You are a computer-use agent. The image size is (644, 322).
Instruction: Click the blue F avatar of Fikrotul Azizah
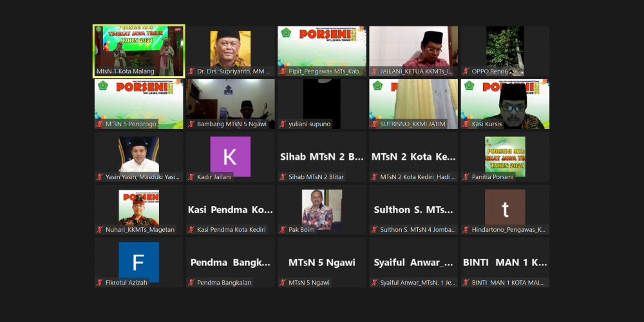[x=139, y=262]
